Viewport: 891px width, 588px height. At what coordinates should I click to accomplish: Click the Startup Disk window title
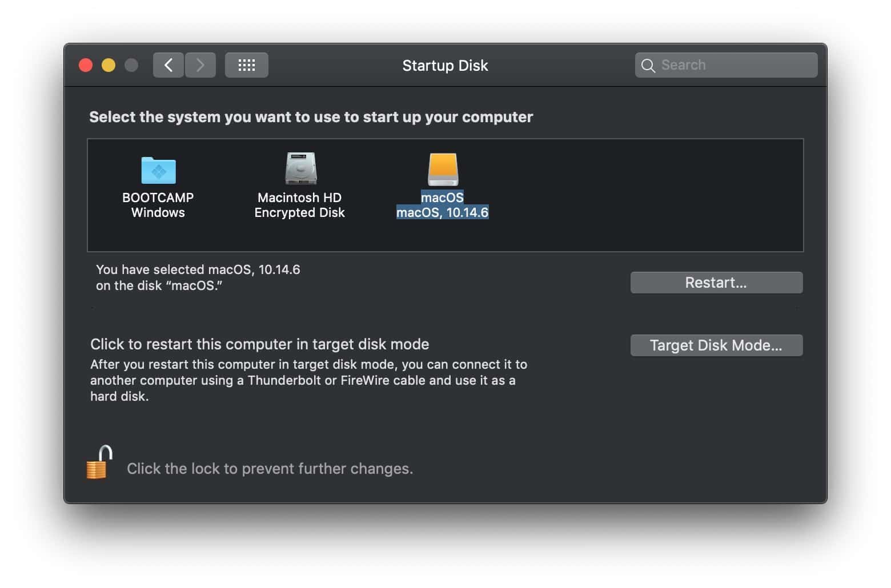[x=445, y=65]
